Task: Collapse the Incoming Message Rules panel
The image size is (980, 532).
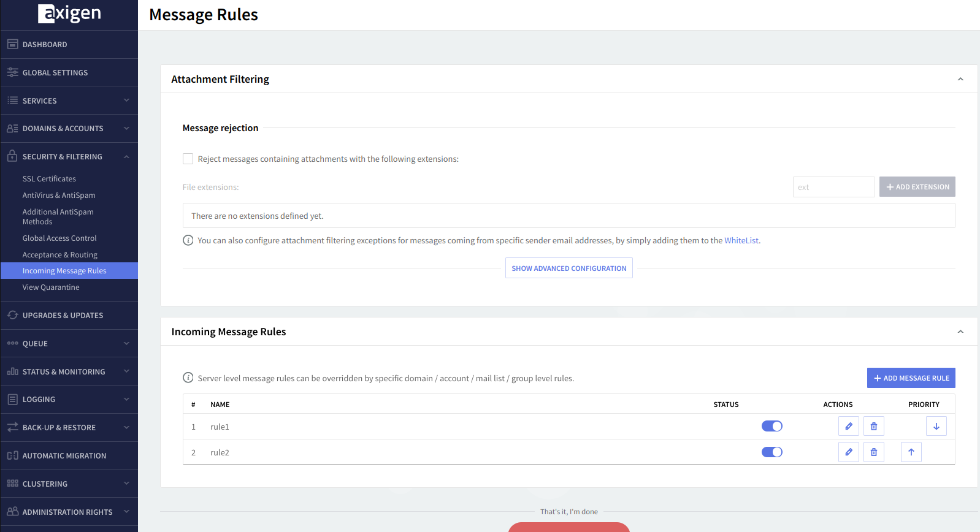Action: click(960, 332)
